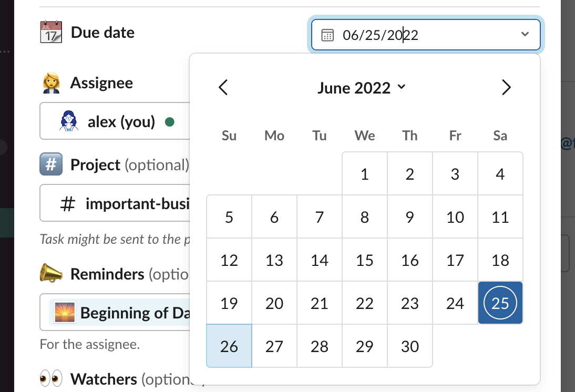Go to previous month in calendar
Screen dimensions: 575x392
pyautogui.click(x=223, y=87)
